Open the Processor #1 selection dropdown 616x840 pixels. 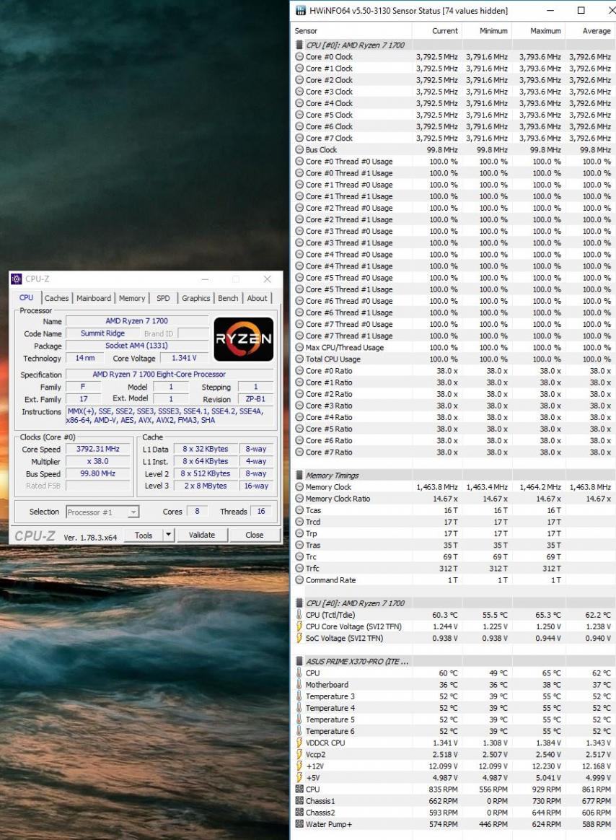coord(102,512)
